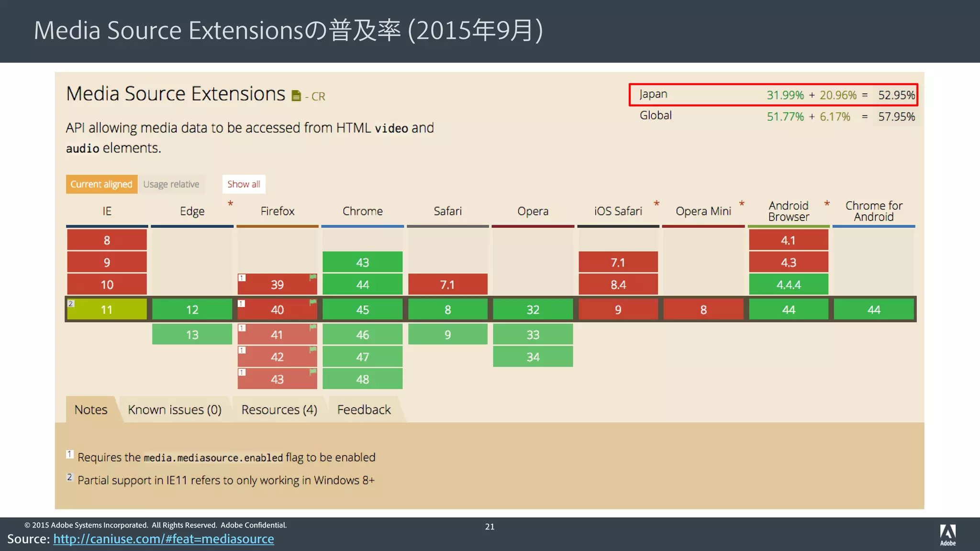The image size is (980, 551).
Task: Click the Firefox column header
Action: pyautogui.click(x=277, y=211)
